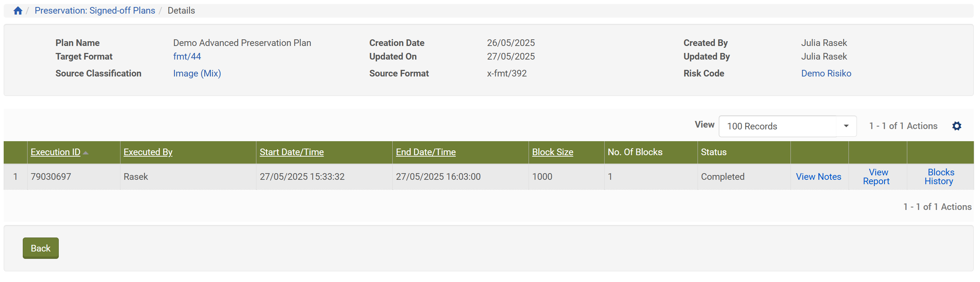Open the Demo Risiko risk code
Screen dimensions: 980x282
(826, 73)
